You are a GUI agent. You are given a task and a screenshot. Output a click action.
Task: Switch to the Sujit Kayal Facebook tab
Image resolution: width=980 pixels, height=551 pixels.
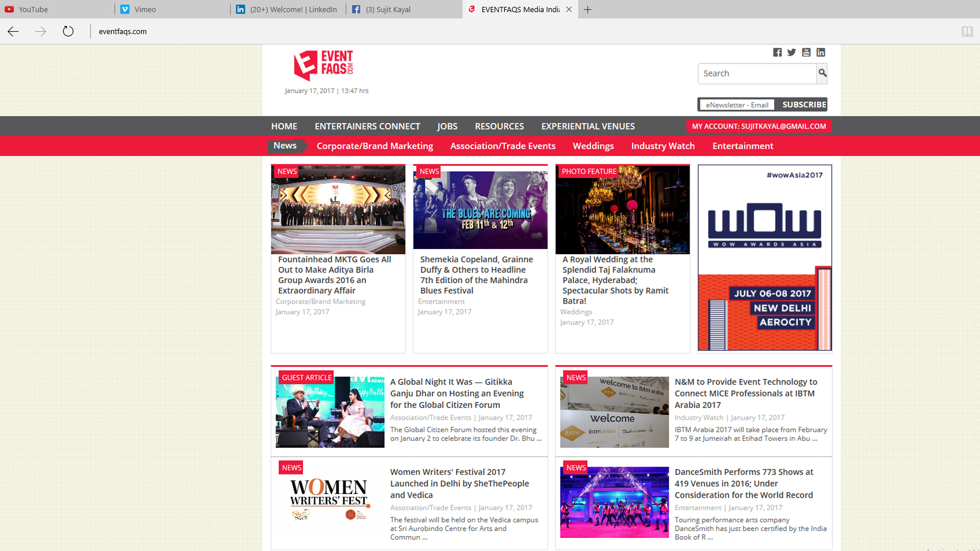404,9
